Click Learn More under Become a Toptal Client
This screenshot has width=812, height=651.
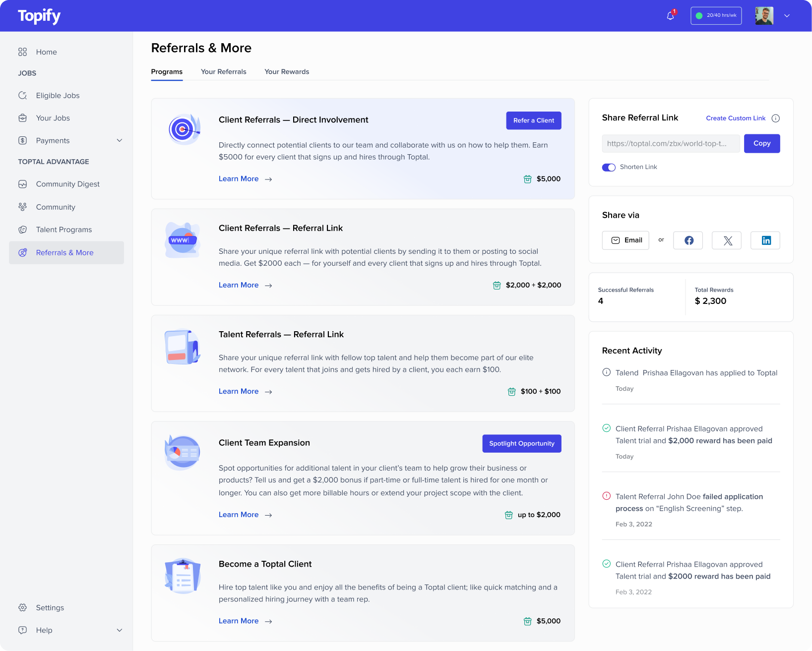[246, 621]
